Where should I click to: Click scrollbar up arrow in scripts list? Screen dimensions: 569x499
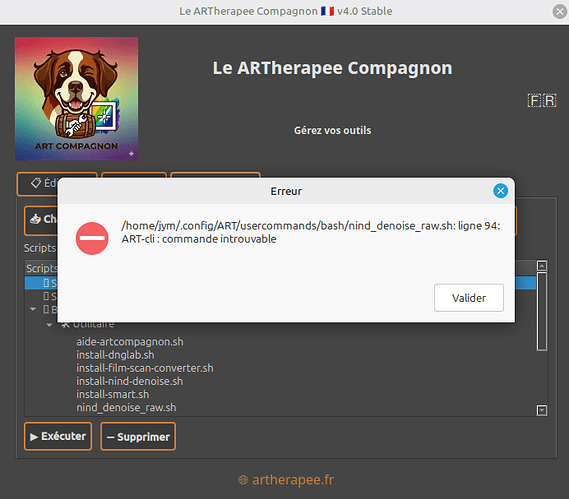pyautogui.click(x=542, y=266)
